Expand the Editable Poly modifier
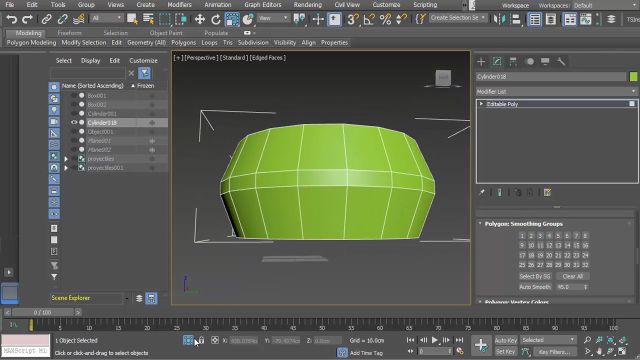 point(481,104)
